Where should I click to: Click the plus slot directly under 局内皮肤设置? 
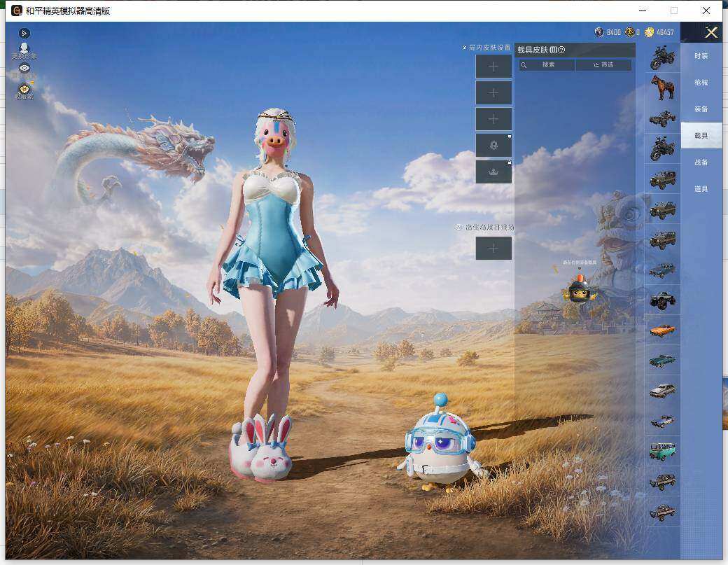(493, 67)
